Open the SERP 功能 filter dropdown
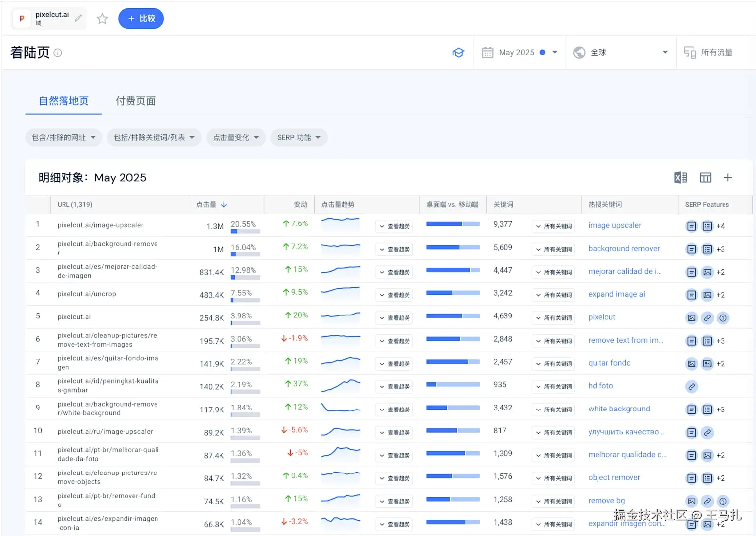 point(299,137)
